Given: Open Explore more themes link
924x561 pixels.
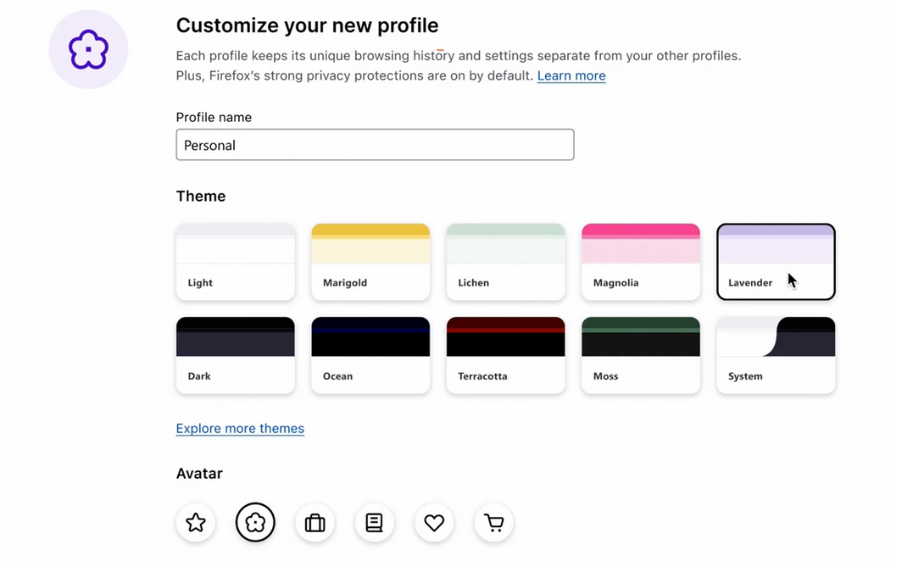Looking at the screenshot, I should [x=240, y=429].
